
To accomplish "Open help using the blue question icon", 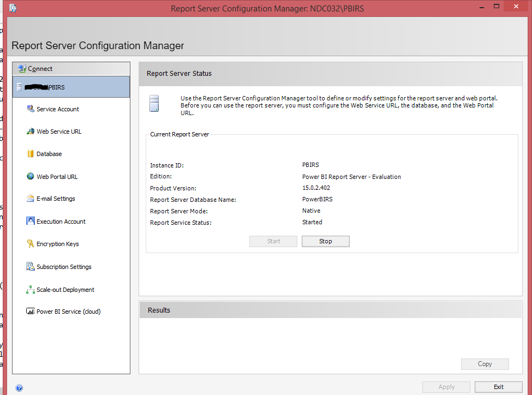I will [x=19, y=388].
